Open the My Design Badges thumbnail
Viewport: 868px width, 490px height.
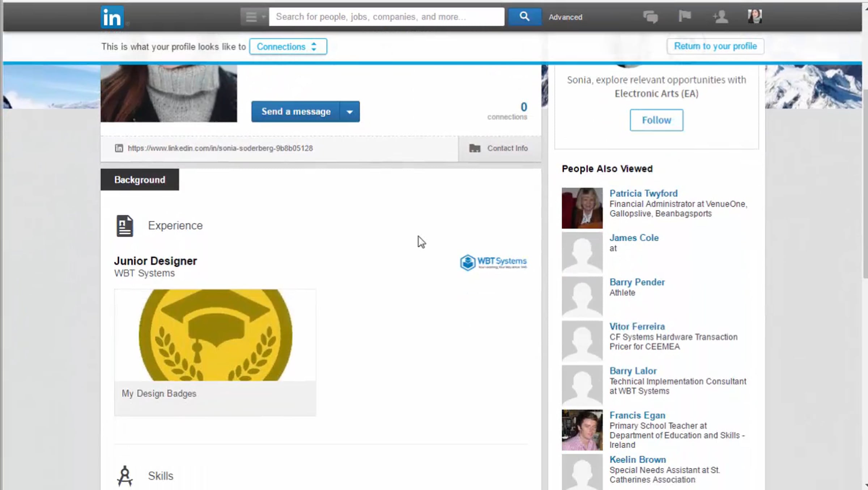[x=215, y=335]
